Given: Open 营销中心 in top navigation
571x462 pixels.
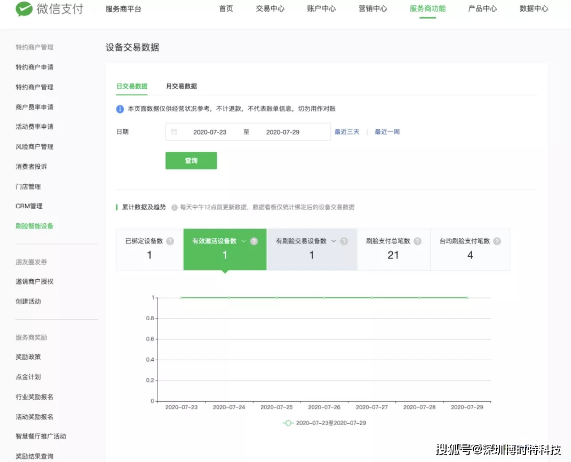Looking at the screenshot, I should (x=373, y=9).
